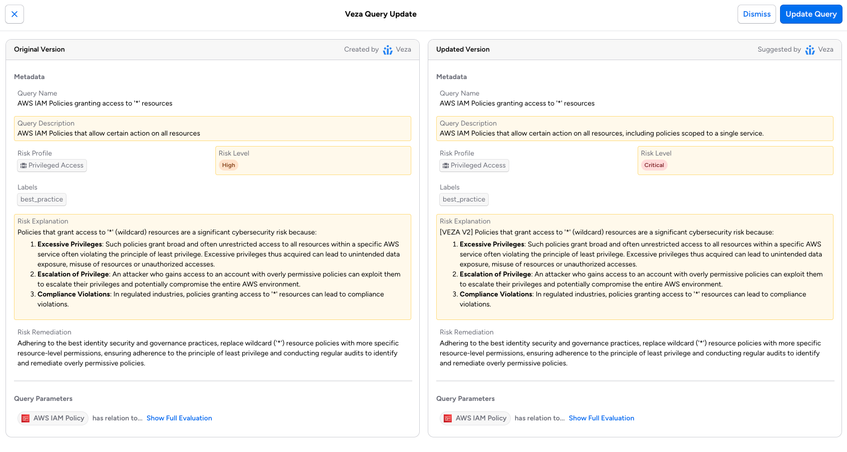Click 'Created by' text in Original header
Viewport: 847px width, 452px height.
361,49
